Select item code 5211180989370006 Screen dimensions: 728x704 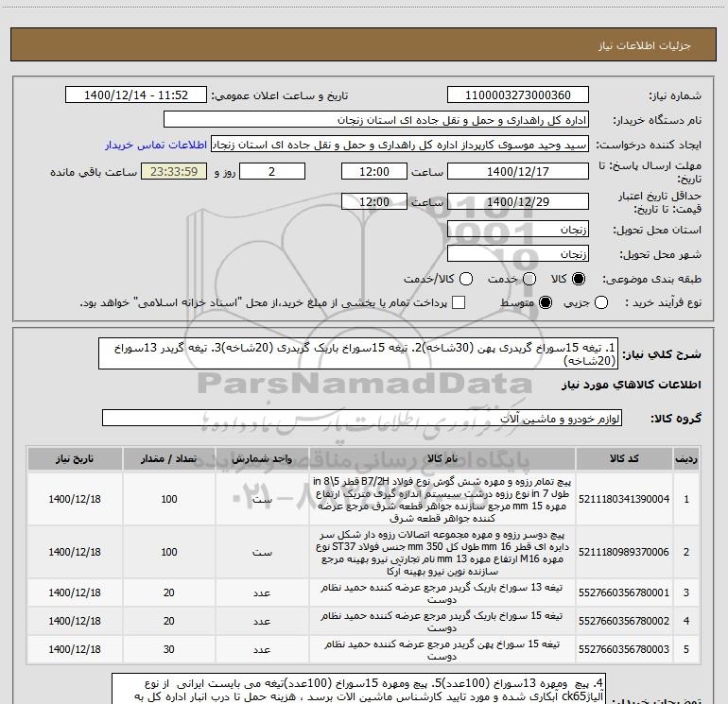(624, 552)
